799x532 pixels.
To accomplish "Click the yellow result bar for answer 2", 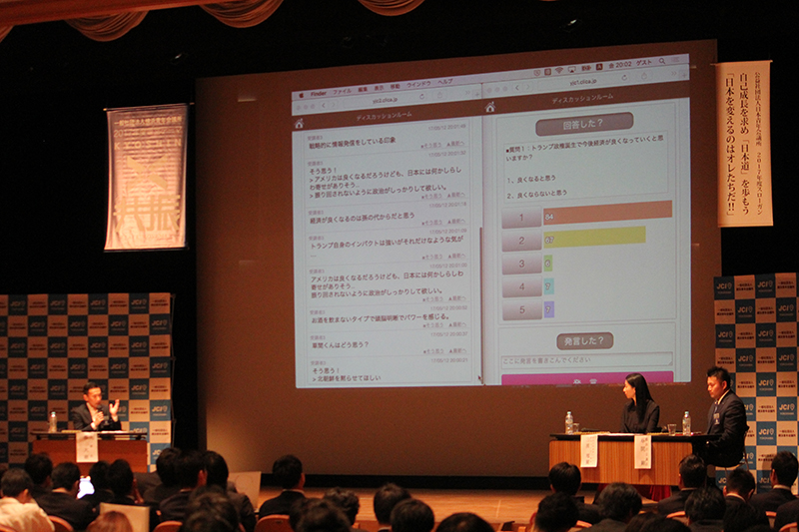I will pyautogui.click(x=594, y=238).
